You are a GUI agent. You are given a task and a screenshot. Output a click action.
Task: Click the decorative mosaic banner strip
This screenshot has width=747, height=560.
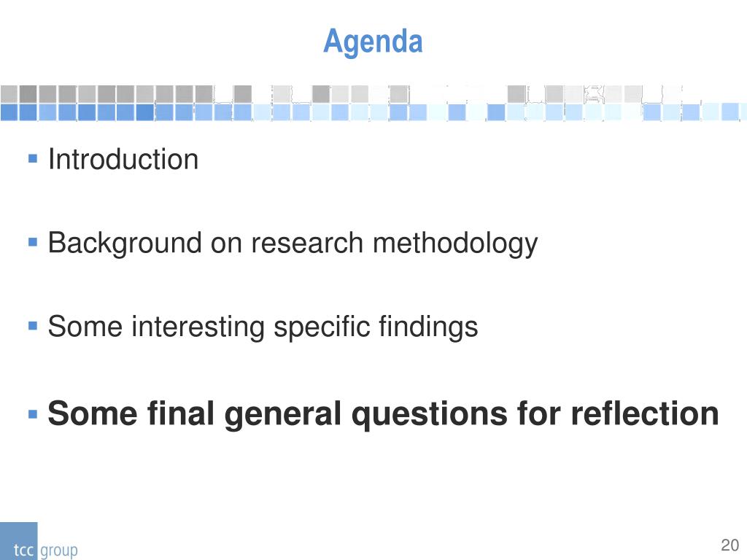click(x=373, y=103)
